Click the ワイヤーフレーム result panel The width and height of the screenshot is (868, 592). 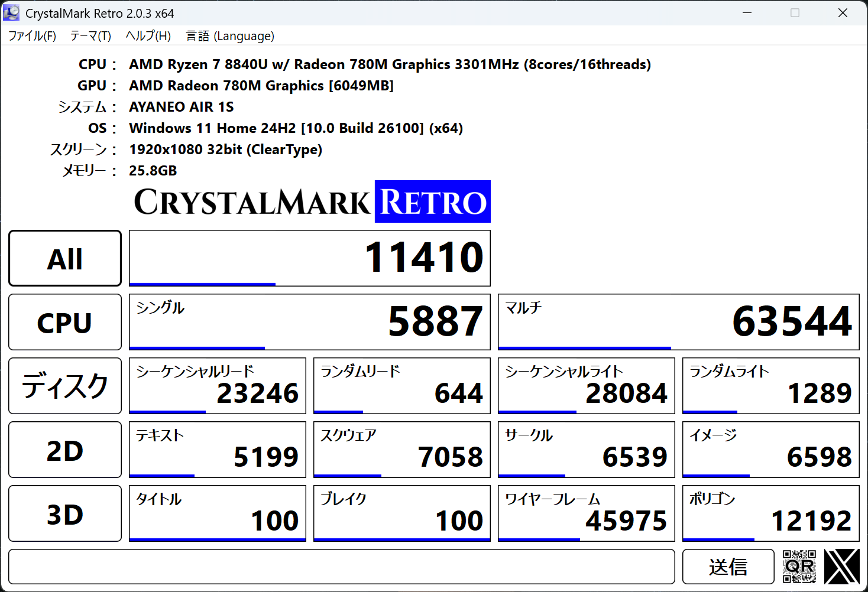[586, 513]
